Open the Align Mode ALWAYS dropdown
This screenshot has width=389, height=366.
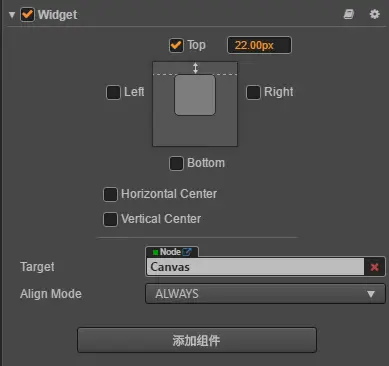tap(265, 294)
